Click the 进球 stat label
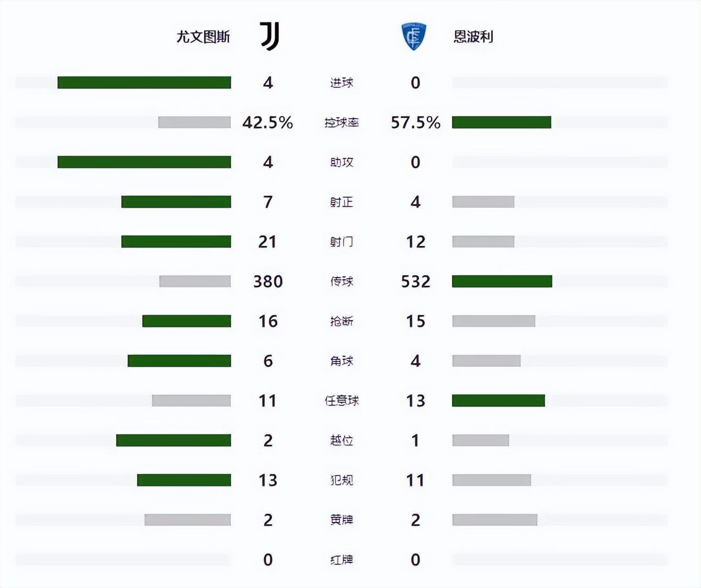The height and width of the screenshot is (588, 701). (x=342, y=83)
